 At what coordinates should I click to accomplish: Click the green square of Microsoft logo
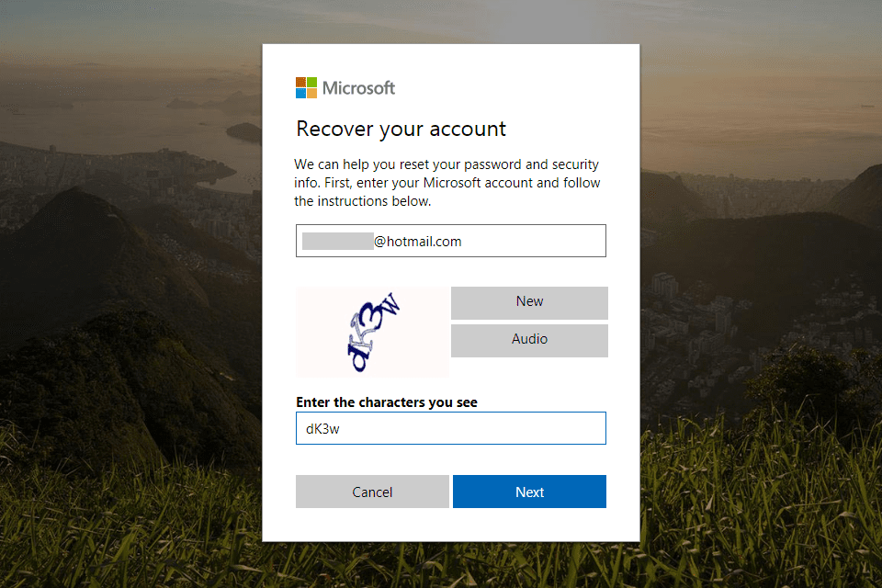pos(311,83)
